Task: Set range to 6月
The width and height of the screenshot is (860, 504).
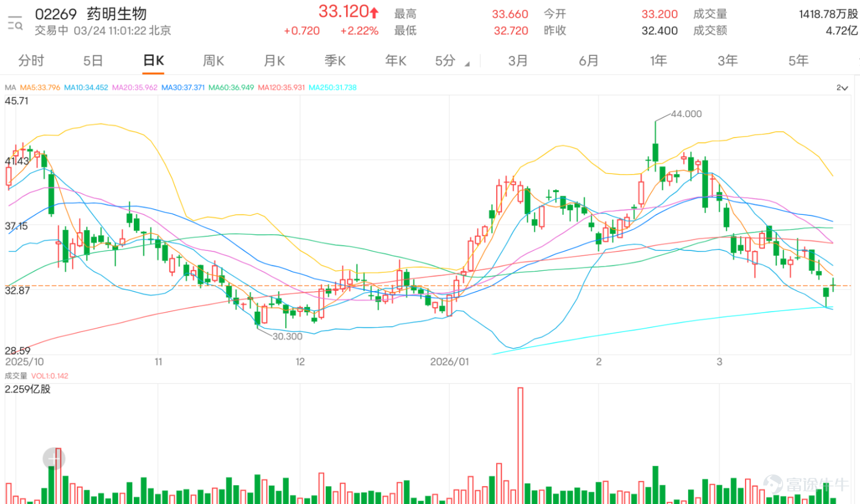Action: [589, 61]
